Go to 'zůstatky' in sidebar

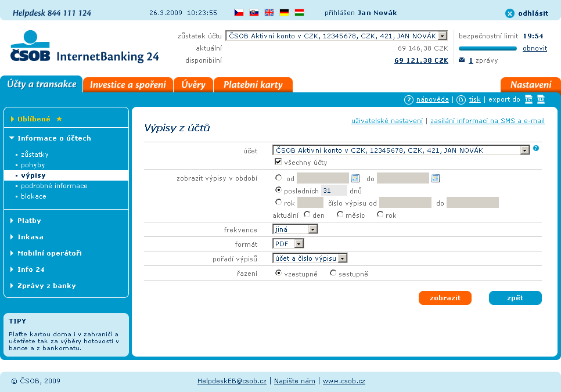point(35,154)
